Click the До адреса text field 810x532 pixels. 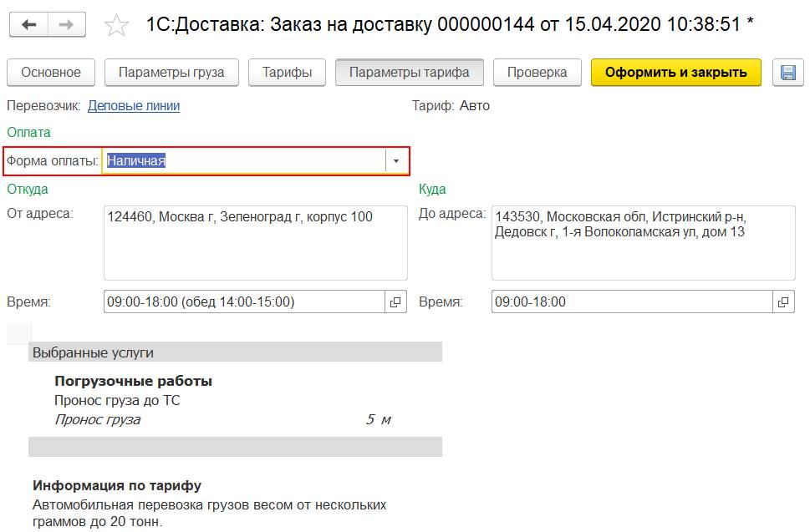point(643,242)
